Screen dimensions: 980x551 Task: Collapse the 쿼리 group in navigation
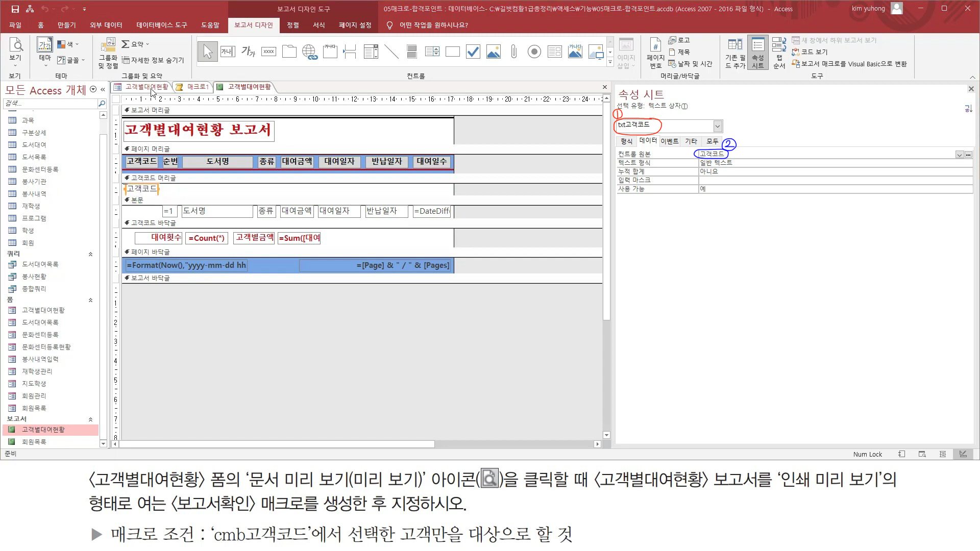click(x=90, y=254)
